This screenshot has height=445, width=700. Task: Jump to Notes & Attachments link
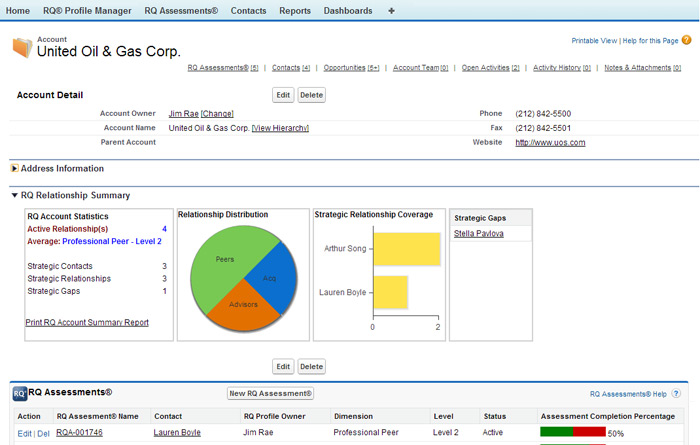(x=642, y=67)
